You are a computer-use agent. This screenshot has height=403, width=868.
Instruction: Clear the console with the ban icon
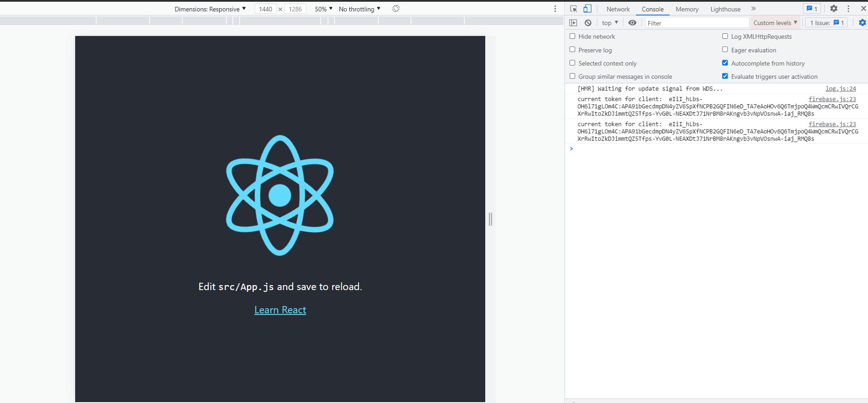coord(588,23)
